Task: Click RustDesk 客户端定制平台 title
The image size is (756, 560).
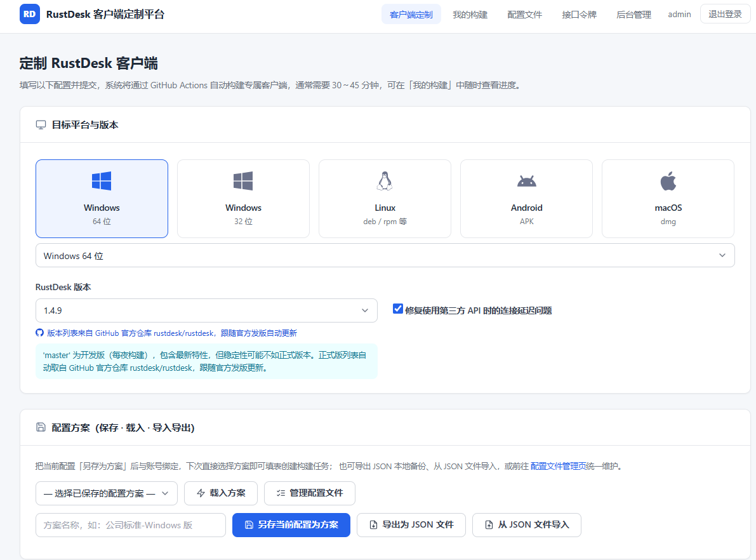Action: [x=105, y=15]
